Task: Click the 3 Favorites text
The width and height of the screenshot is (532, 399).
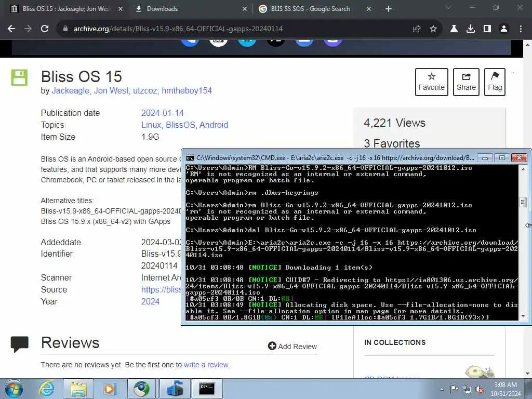Action: 392,143
